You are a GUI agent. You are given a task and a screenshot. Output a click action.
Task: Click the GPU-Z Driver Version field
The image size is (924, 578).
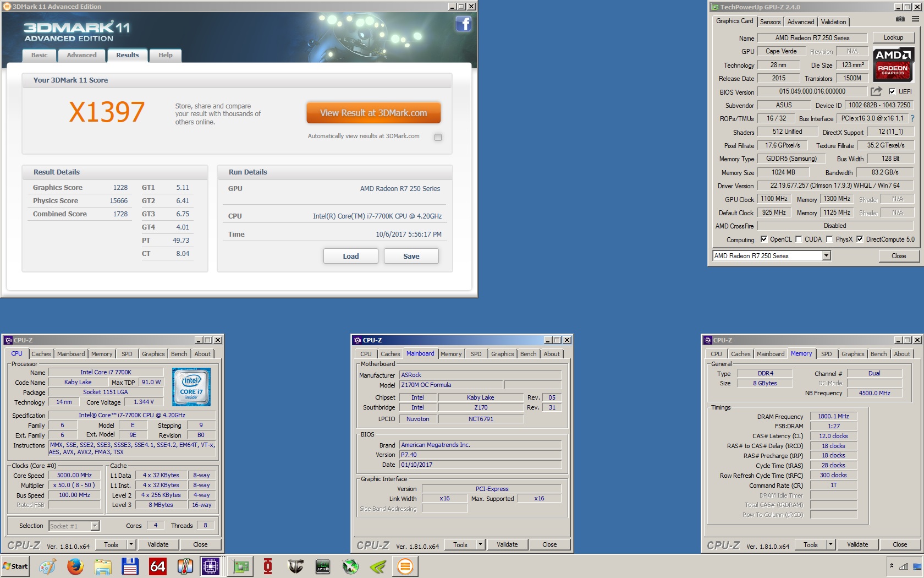click(835, 186)
